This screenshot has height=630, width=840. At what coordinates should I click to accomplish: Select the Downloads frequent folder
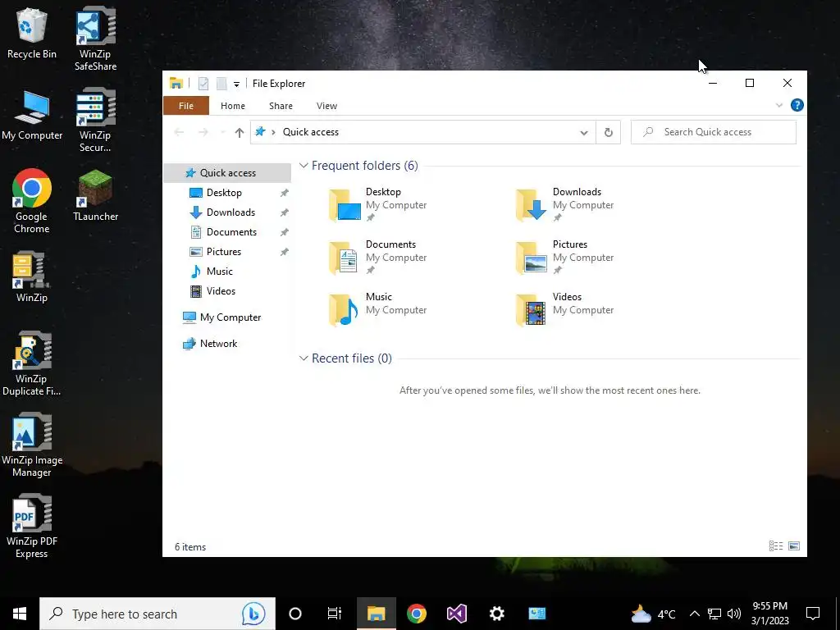click(x=565, y=204)
